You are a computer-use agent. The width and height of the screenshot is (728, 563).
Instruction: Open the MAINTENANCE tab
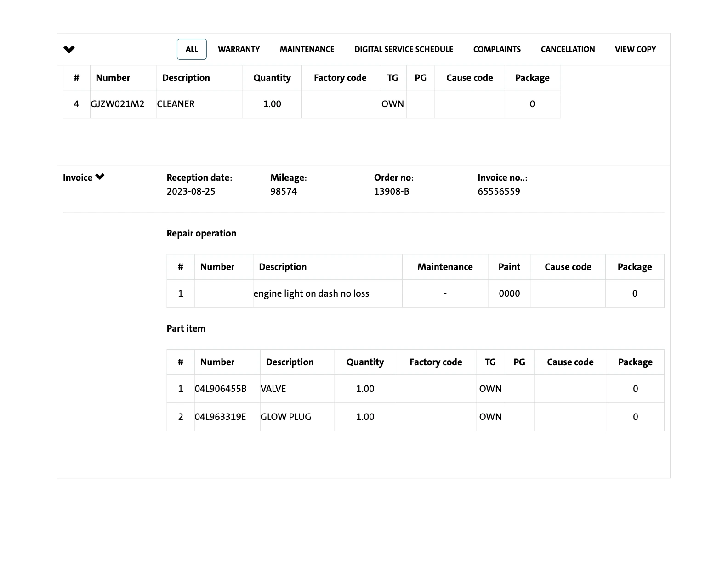307,49
